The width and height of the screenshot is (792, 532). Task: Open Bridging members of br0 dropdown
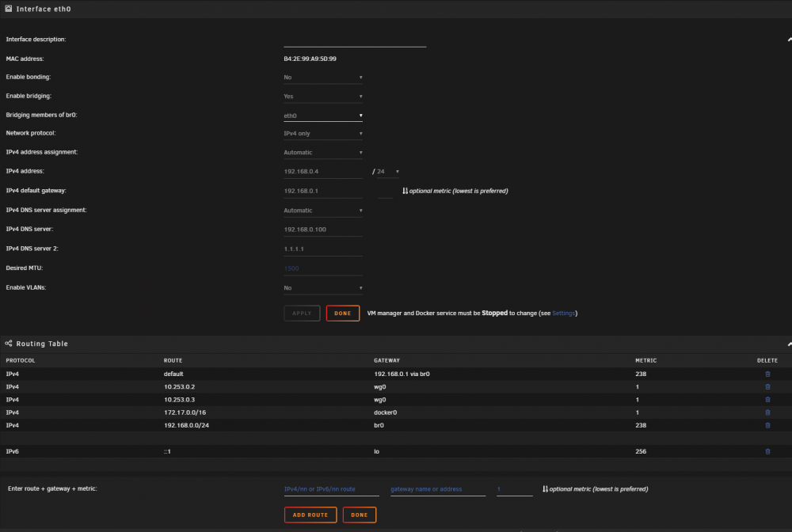click(x=323, y=116)
